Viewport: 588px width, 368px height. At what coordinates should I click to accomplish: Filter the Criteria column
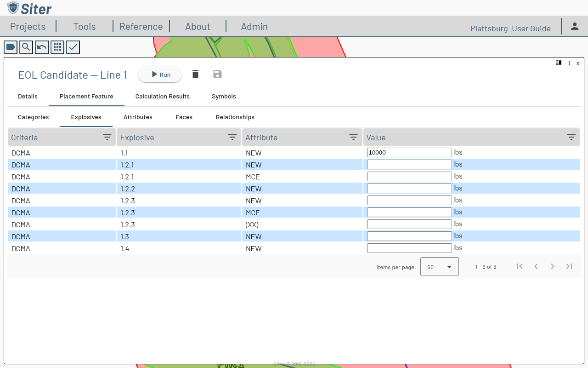click(107, 137)
